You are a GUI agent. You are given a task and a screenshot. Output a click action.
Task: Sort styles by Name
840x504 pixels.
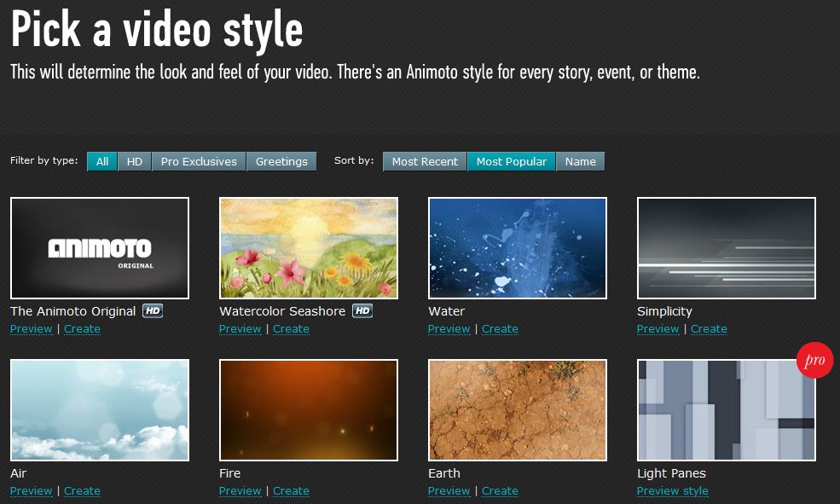pyautogui.click(x=581, y=161)
